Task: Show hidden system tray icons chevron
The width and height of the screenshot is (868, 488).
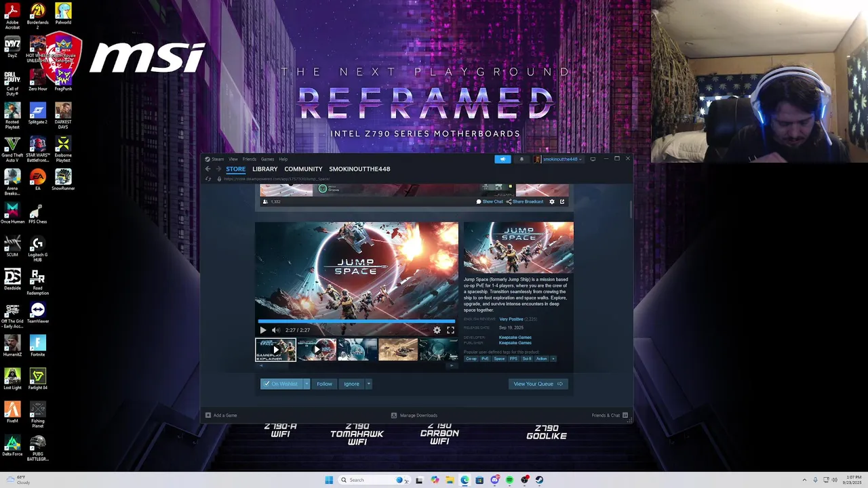Action: point(805,480)
